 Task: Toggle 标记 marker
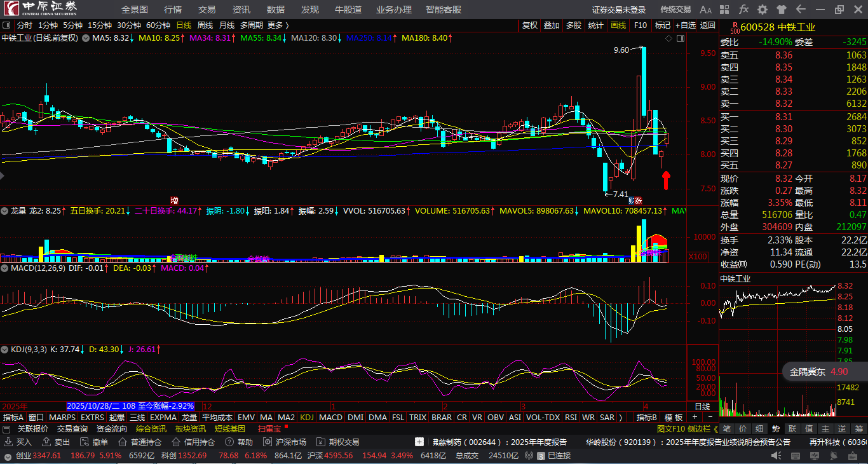tap(663, 25)
